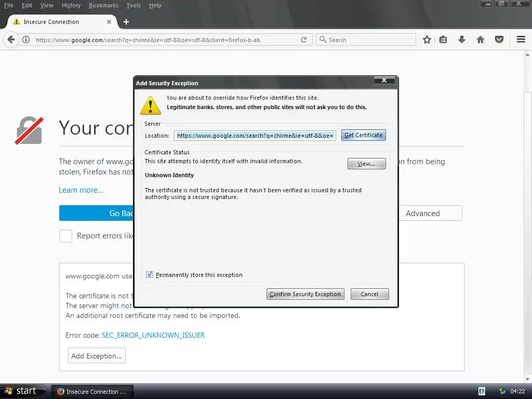Click the Location URL field in dialog
Image resolution: width=532 pixels, height=399 pixels.
pos(255,136)
